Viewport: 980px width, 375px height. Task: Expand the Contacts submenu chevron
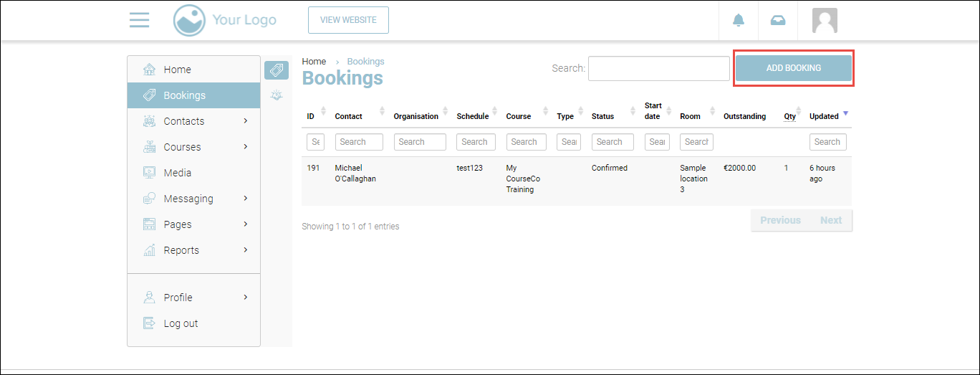245,121
